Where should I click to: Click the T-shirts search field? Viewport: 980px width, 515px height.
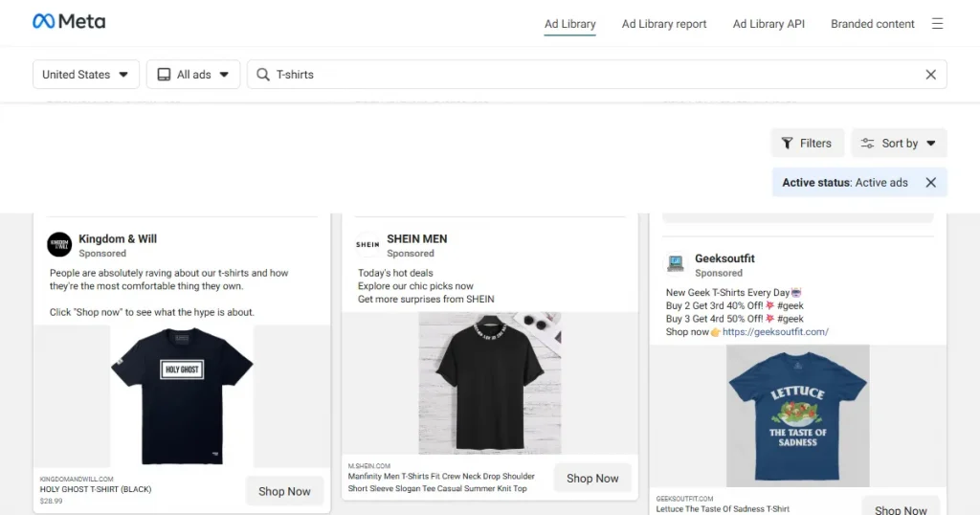597,75
